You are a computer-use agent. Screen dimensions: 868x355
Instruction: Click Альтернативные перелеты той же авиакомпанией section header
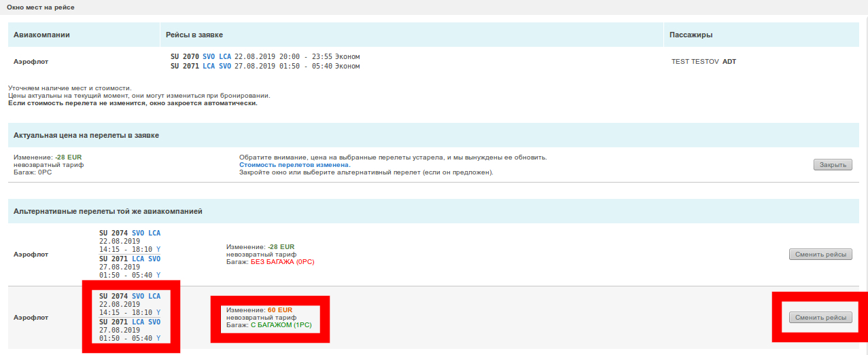pyautogui.click(x=107, y=211)
